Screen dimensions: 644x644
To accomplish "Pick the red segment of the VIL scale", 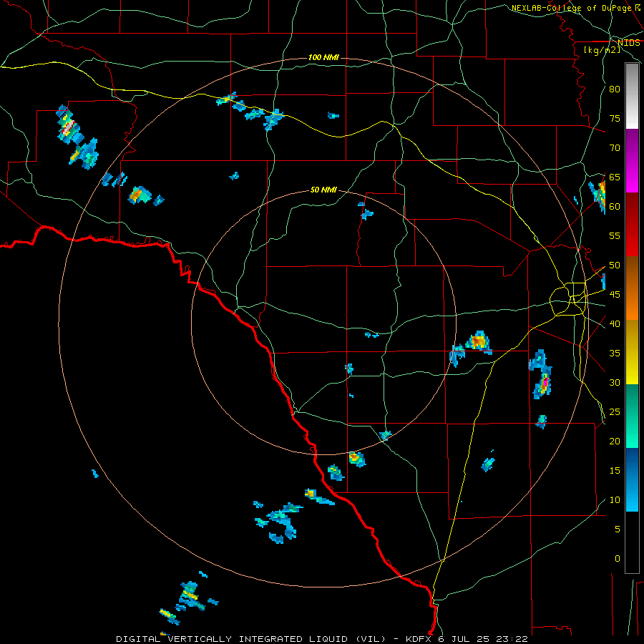I will point(632,225).
